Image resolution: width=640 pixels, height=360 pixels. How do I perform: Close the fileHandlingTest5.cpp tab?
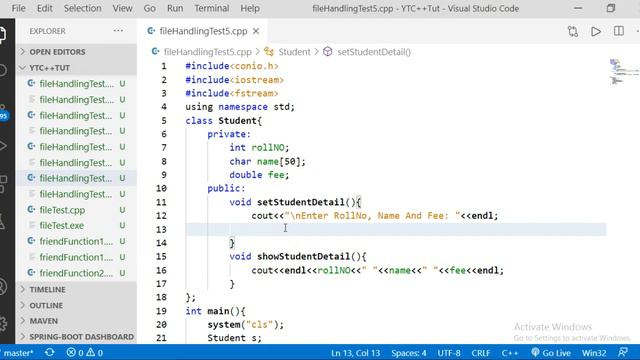(x=256, y=31)
